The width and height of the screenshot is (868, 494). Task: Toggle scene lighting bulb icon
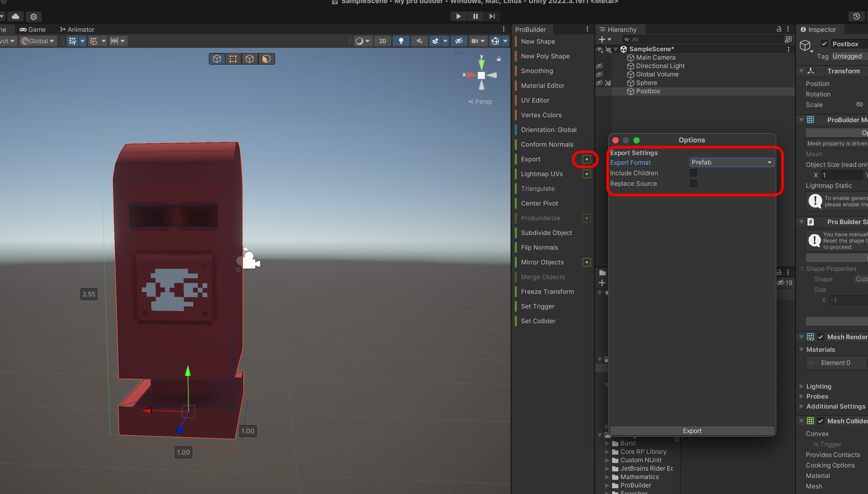pyautogui.click(x=401, y=41)
